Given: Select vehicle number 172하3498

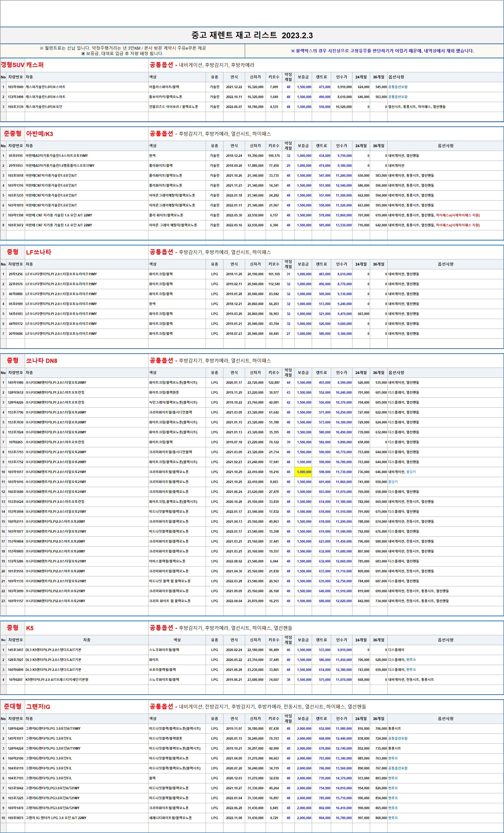Looking at the screenshot, I should 16,97.
